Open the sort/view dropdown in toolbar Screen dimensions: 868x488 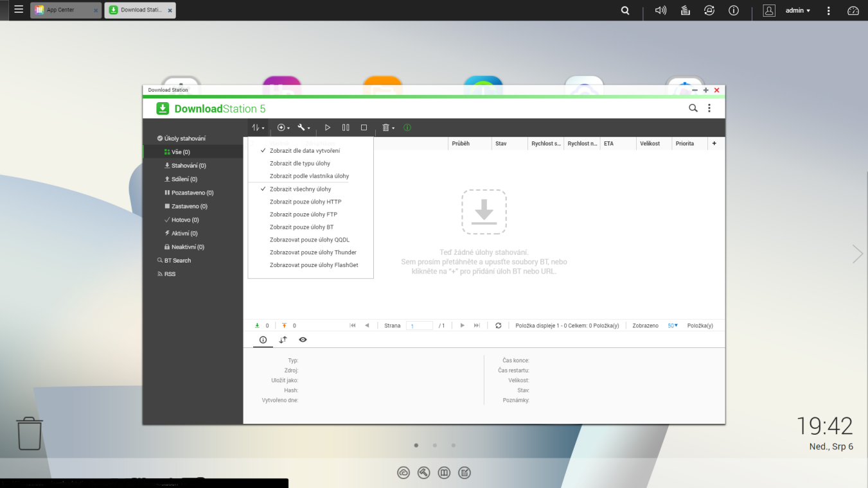[258, 128]
